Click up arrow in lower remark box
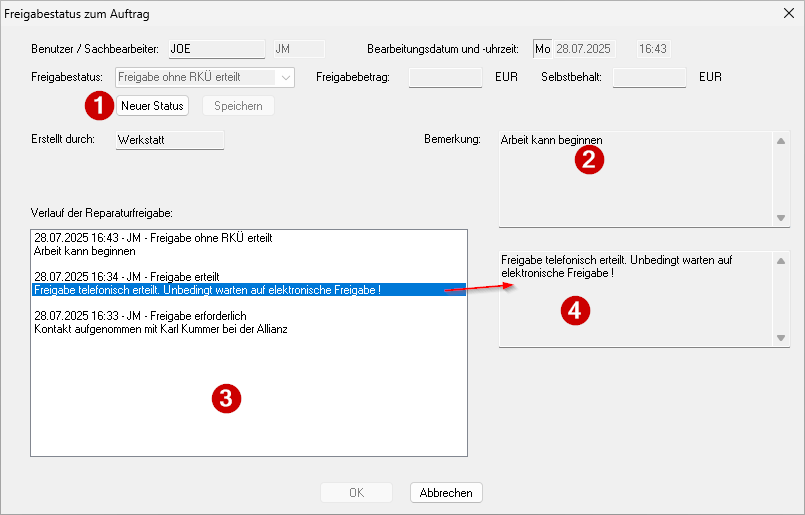 781,261
